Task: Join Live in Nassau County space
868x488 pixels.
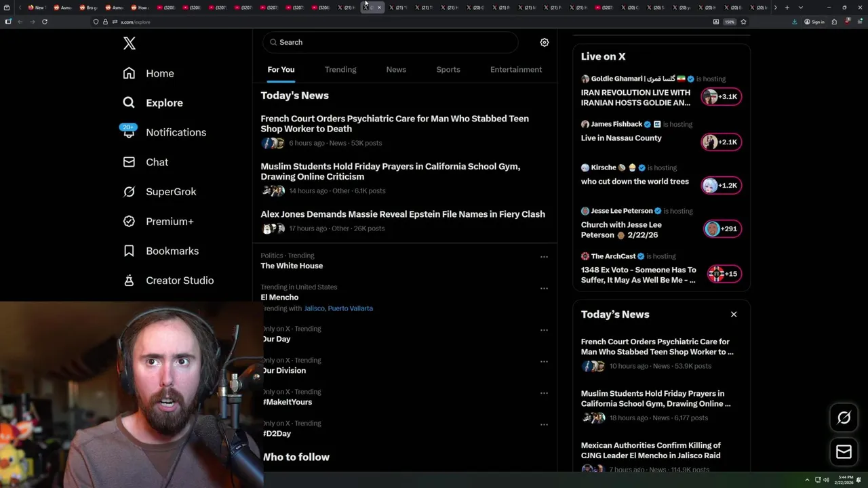Action: point(722,142)
